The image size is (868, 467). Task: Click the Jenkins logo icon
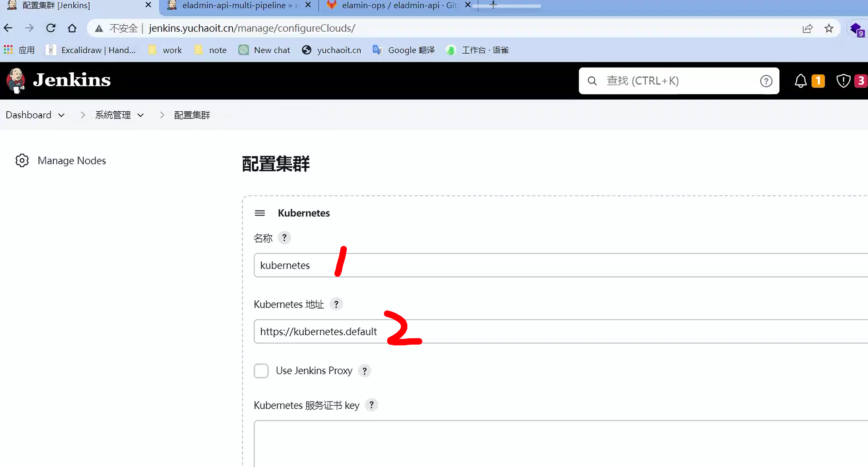click(x=16, y=80)
